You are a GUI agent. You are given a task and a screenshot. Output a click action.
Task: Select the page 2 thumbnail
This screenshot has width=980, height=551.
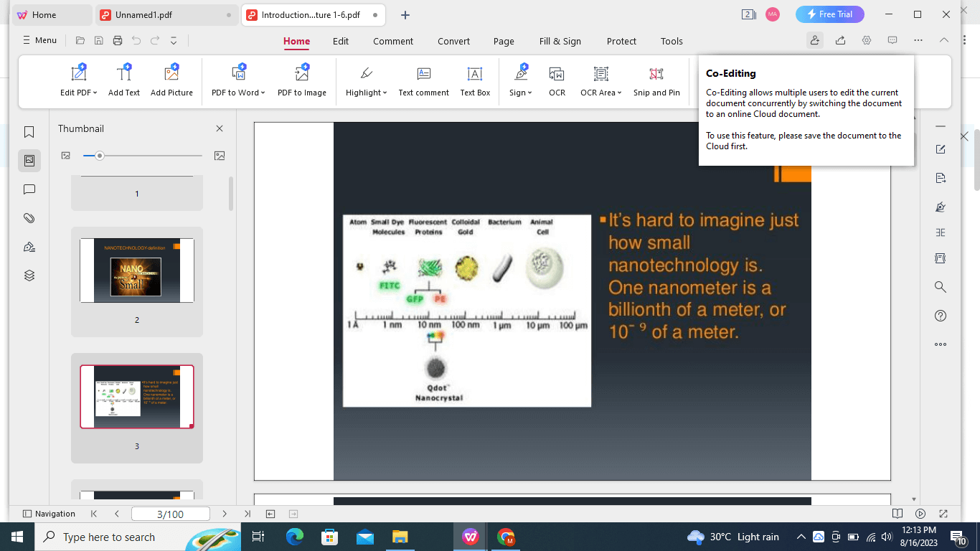137,270
